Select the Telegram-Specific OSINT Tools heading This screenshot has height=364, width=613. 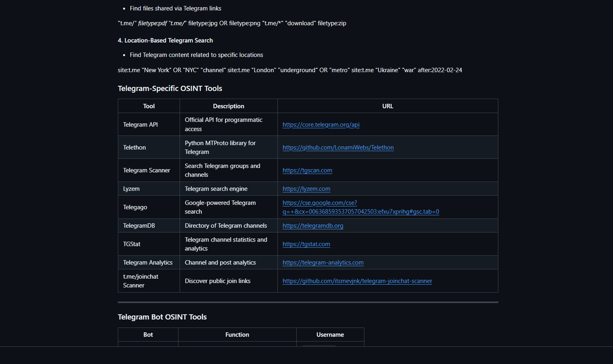(x=170, y=88)
